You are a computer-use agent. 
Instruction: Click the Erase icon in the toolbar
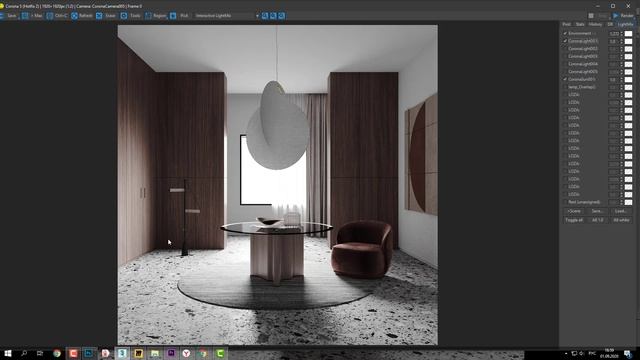point(99,16)
